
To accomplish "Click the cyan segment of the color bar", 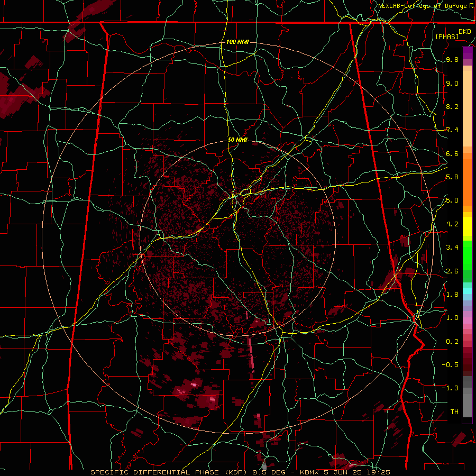I will coord(467,290).
